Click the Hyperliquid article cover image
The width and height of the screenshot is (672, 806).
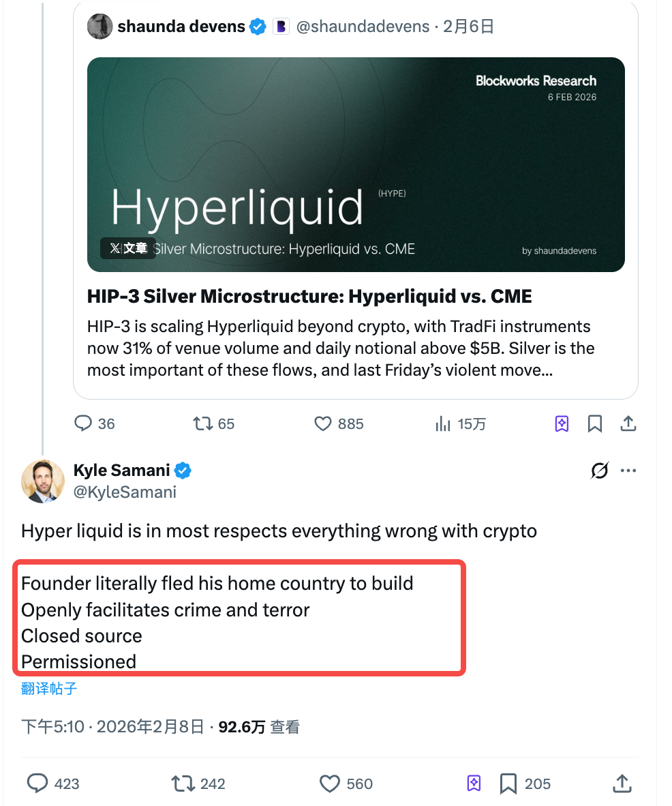(x=355, y=164)
